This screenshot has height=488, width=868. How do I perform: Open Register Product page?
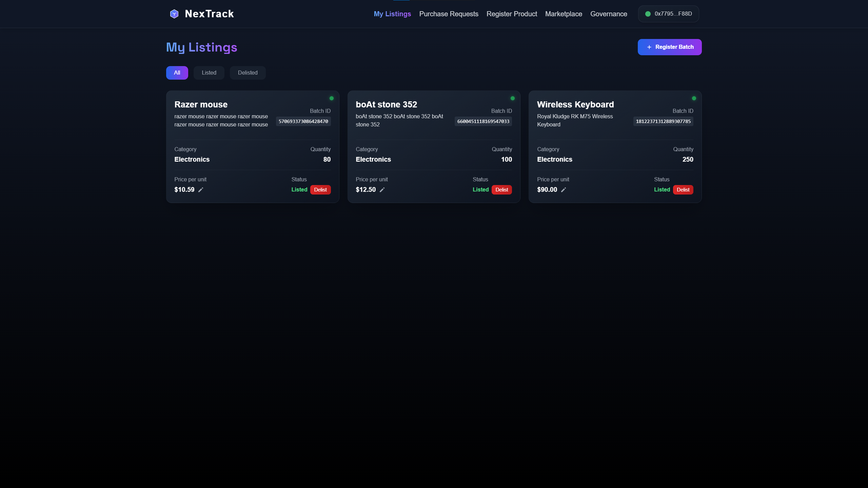tap(512, 14)
